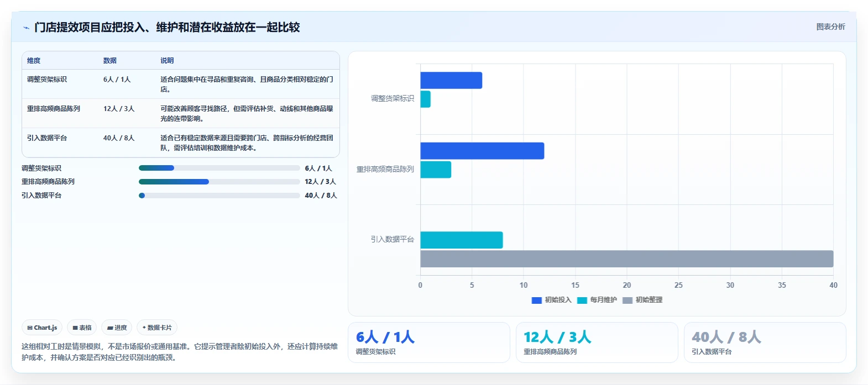This screenshot has height=385, width=868.
Task: Toggle the 每月维护 legend item
Action: (x=597, y=300)
